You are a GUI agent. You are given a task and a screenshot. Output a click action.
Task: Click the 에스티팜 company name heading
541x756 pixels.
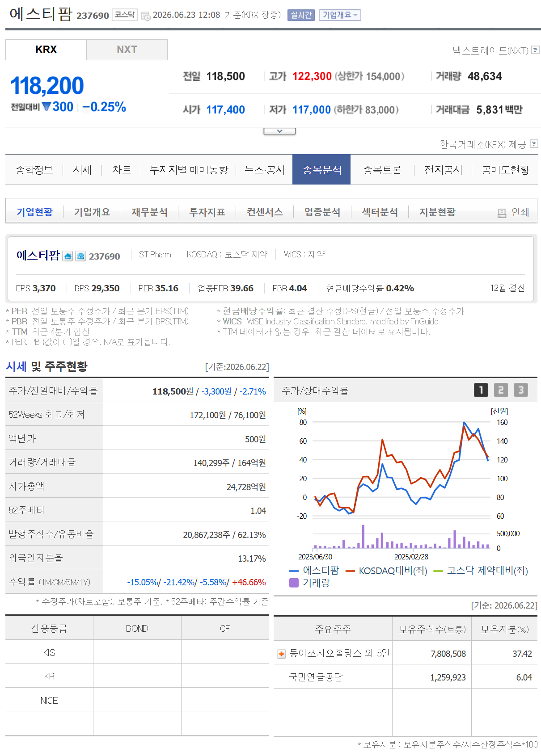point(41,14)
